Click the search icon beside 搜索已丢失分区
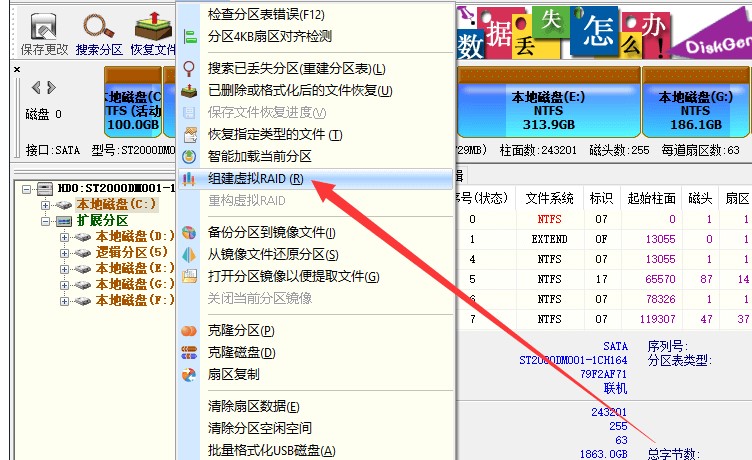The image size is (752, 460). 189,69
